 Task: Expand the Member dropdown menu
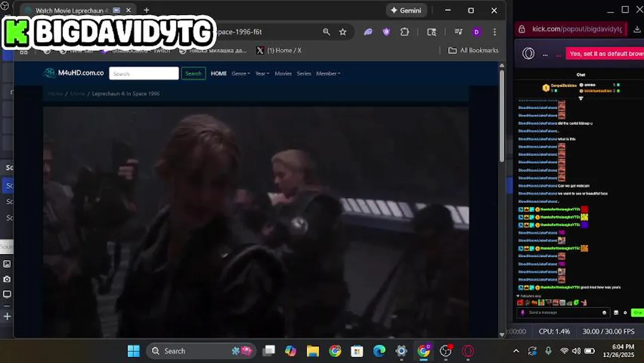point(328,74)
